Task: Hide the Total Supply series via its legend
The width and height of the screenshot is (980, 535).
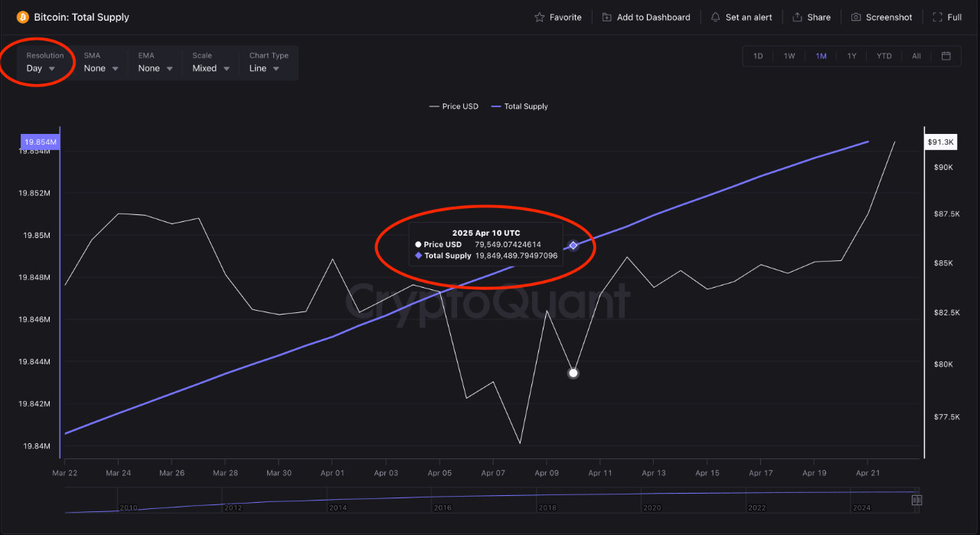Action: coord(520,106)
